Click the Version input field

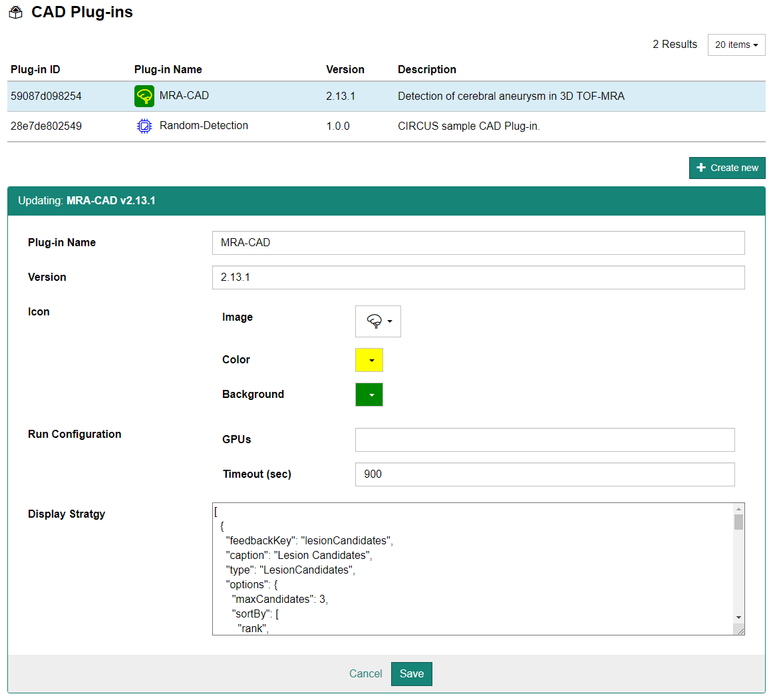click(478, 277)
